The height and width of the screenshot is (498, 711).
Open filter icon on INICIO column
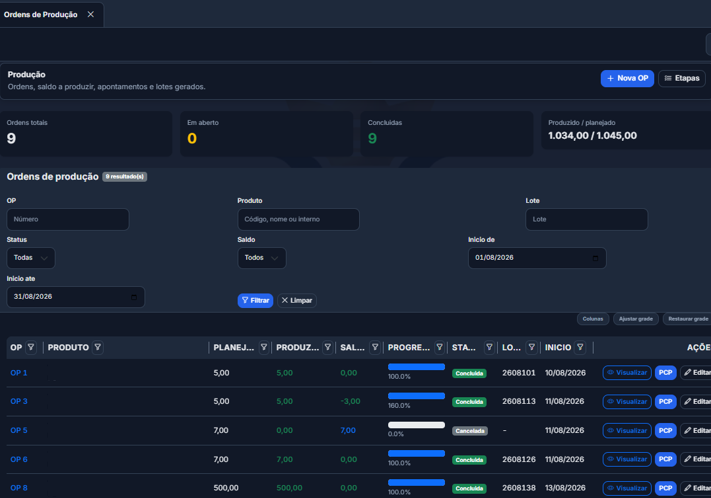(x=580, y=347)
